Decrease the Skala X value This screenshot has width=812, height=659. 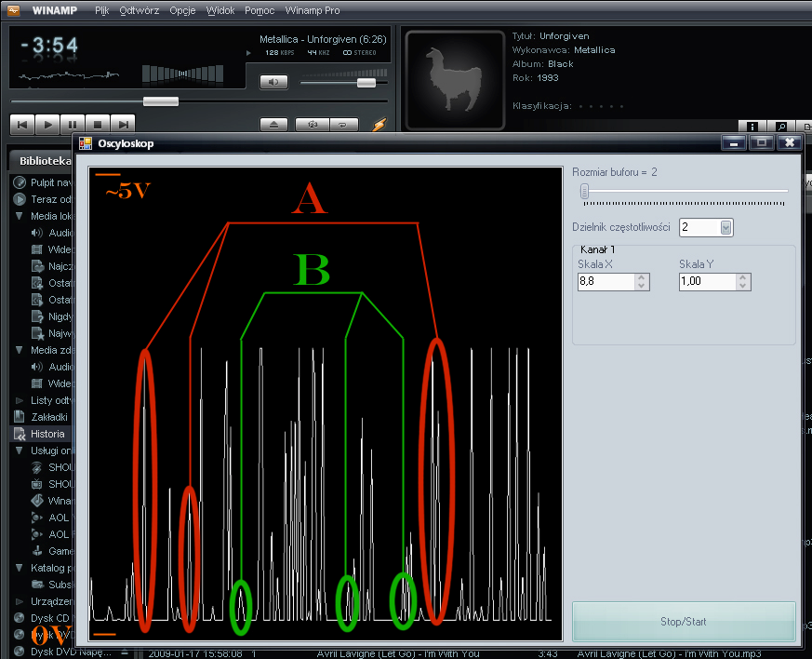point(642,286)
